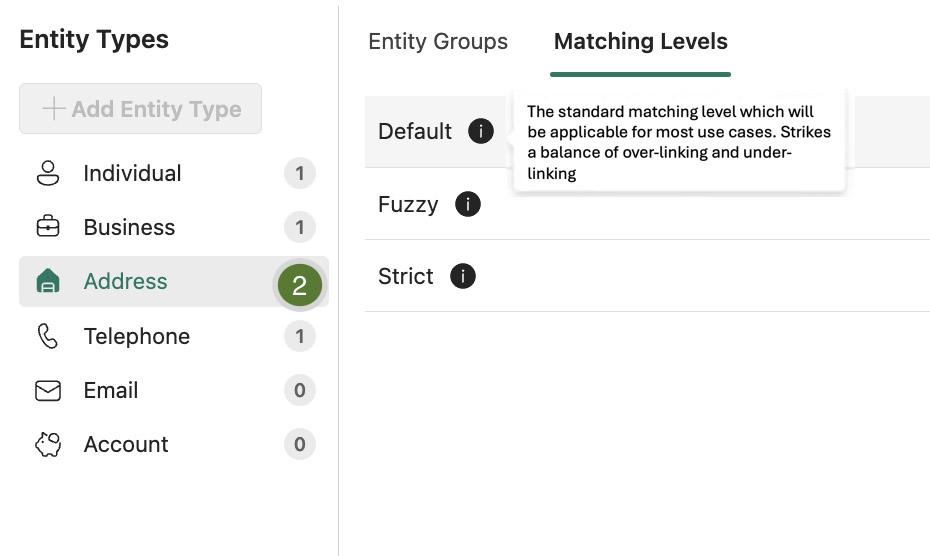
Task: Click the info icon beside Strict
Action: click(463, 276)
